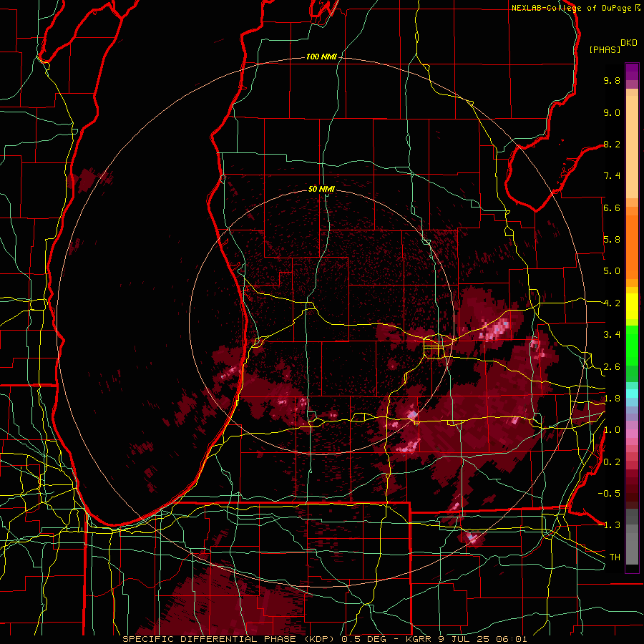Click the 9.0 value on the legend
Screen dimensions: 644x644
(612, 112)
